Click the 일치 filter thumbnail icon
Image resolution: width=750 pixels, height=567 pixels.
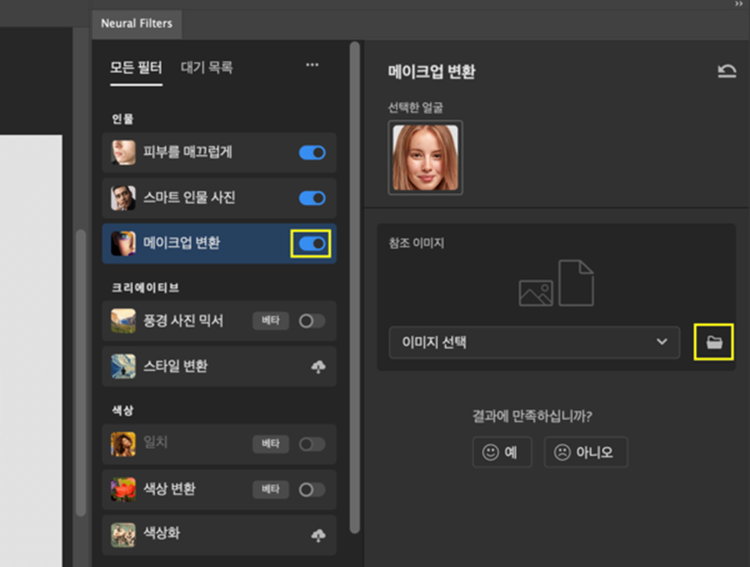(x=123, y=444)
